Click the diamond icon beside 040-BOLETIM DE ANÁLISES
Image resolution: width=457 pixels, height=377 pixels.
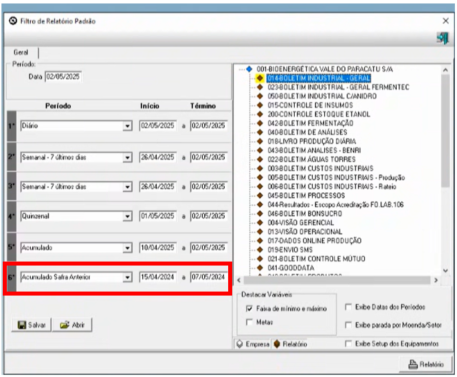[260, 132]
